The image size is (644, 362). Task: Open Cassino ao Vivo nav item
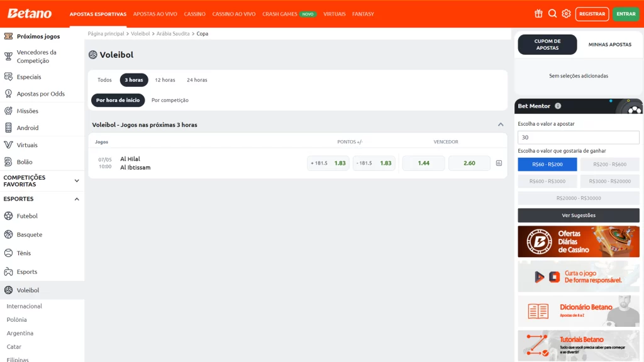[234, 14]
